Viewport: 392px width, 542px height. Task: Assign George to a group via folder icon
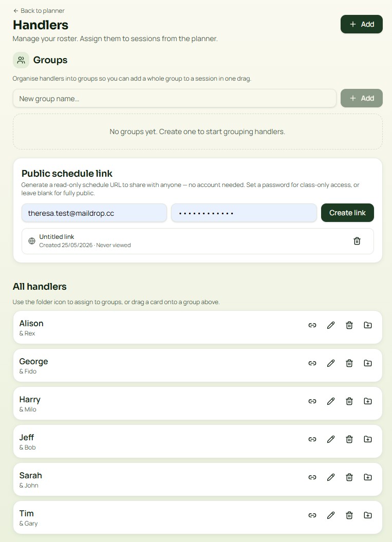click(x=368, y=363)
